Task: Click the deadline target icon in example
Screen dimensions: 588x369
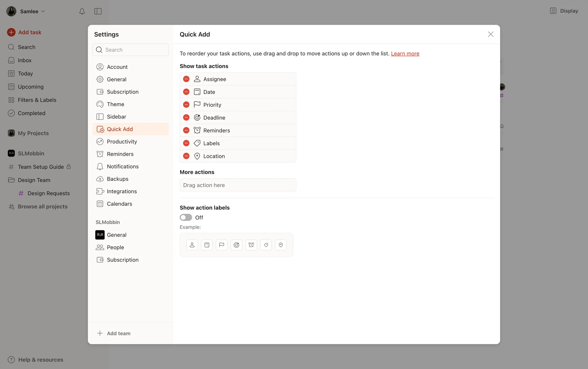Action: click(x=236, y=245)
